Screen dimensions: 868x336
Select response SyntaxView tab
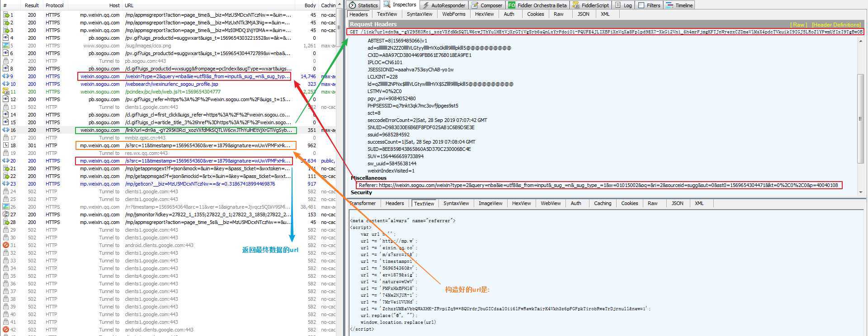click(456, 203)
